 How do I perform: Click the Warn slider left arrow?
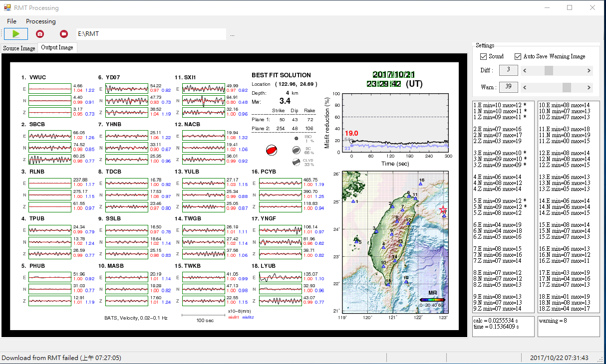524,88
